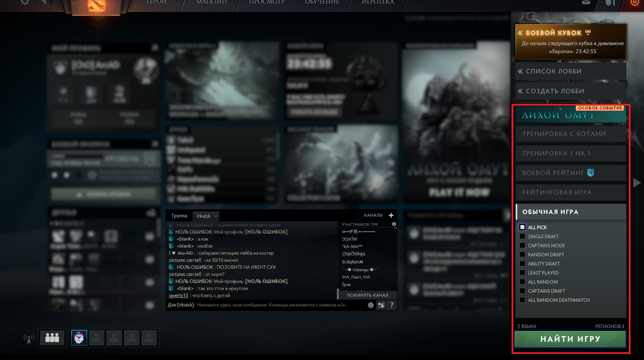Open chat help question mark
The width and height of the screenshot is (644, 360).
(x=391, y=305)
